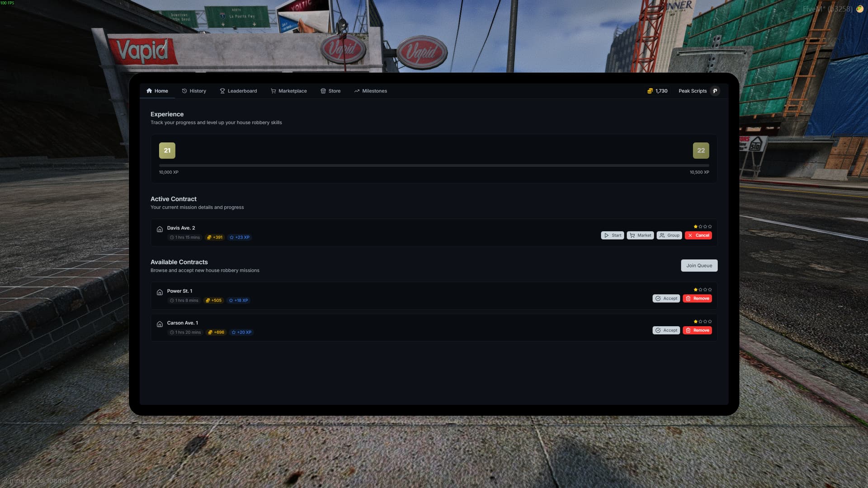Click the +391 coin reward badge

tap(215, 237)
